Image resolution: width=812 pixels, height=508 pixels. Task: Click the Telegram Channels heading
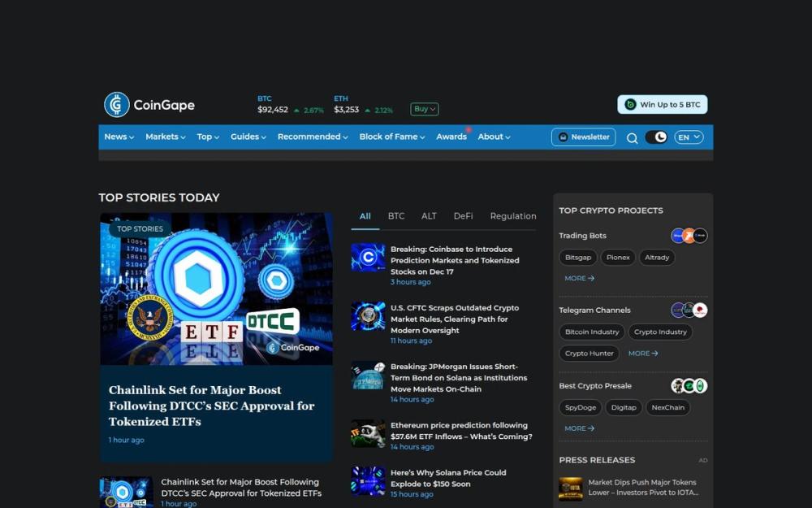click(594, 310)
